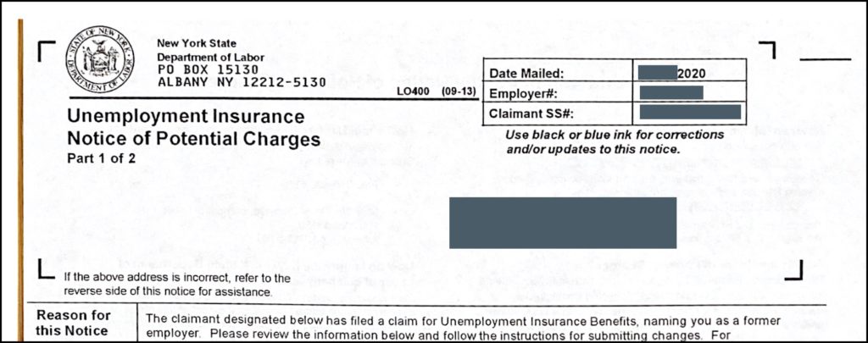Click the bottom-left corner bracket mark

pos(47,270)
